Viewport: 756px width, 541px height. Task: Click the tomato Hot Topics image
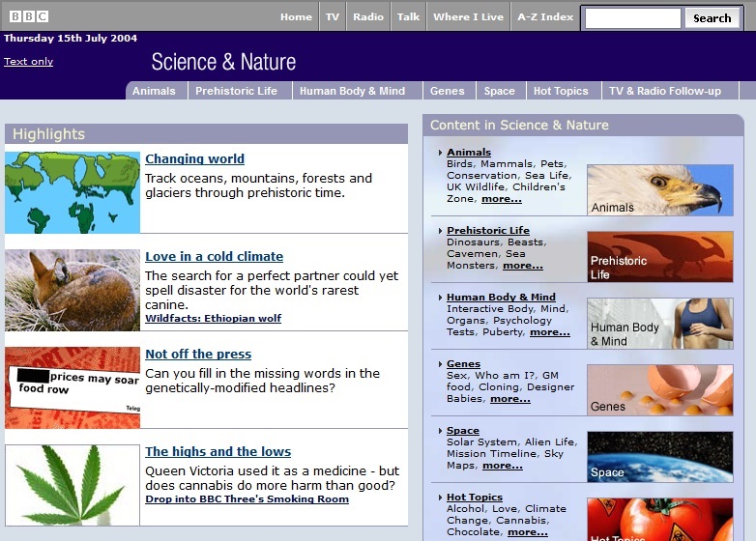(x=659, y=520)
